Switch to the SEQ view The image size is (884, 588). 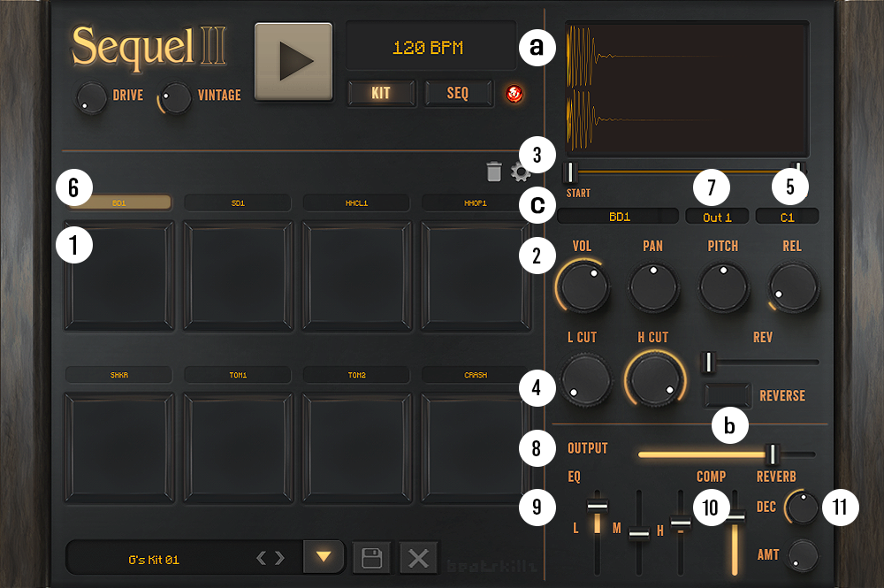tap(458, 93)
